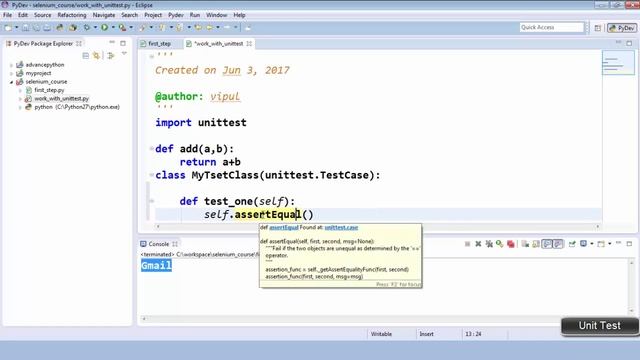This screenshot has height=360, width=640.
Task: Click the Display Selected Console icon
Action: 583,244
